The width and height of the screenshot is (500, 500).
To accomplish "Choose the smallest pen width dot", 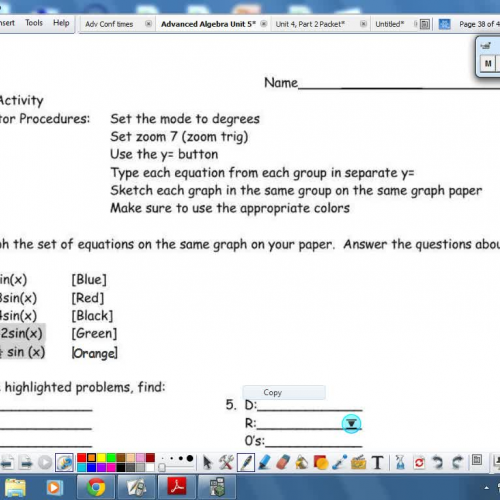I will [162, 459].
